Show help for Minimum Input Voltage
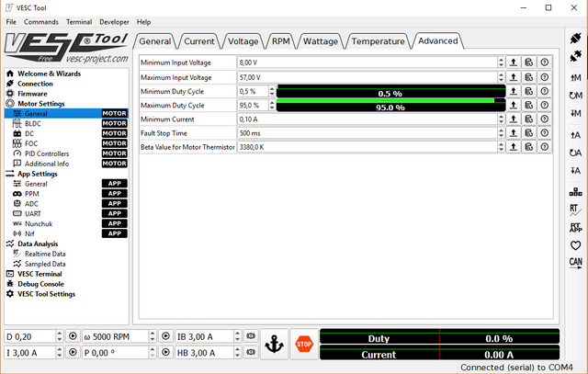The width and height of the screenshot is (588, 374). [545, 62]
